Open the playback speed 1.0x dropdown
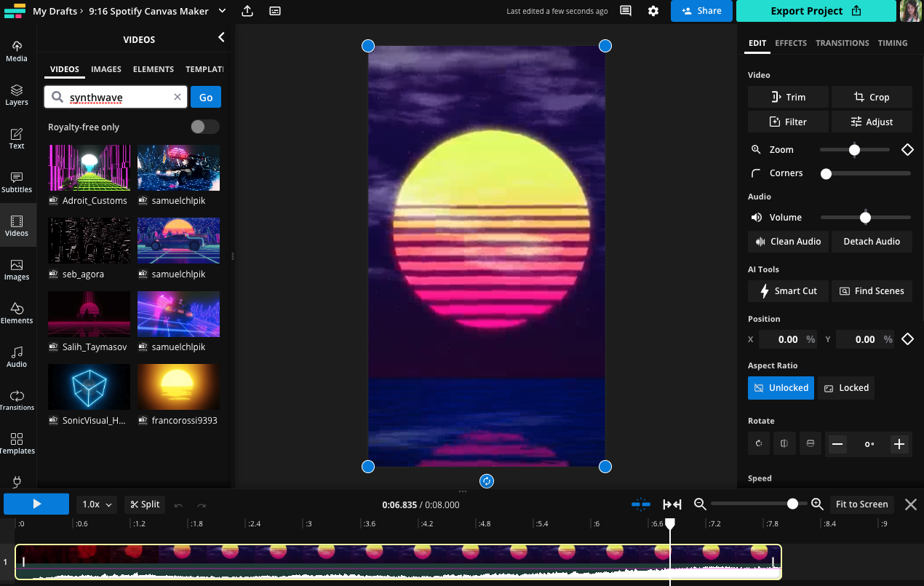 tap(97, 504)
